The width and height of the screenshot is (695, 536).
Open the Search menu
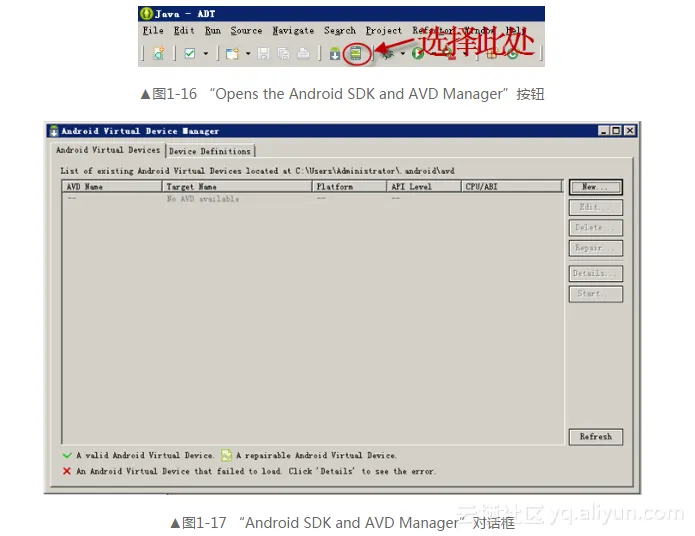pyautogui.click(x=340, y=31)
